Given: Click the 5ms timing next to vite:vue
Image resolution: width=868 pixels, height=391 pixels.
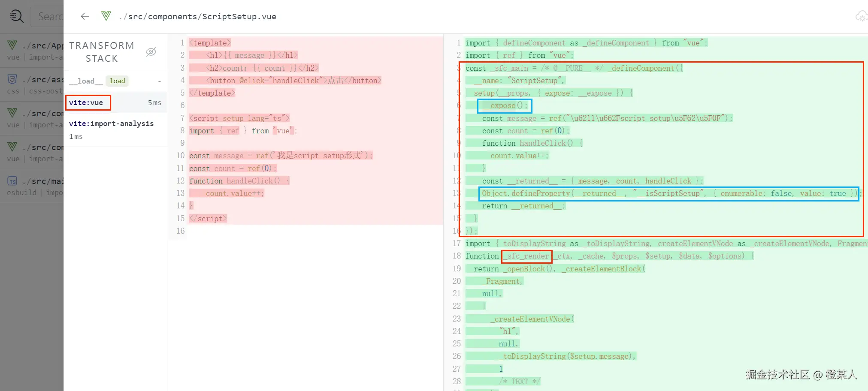Looking at the screenshot, I should point(154,102).
